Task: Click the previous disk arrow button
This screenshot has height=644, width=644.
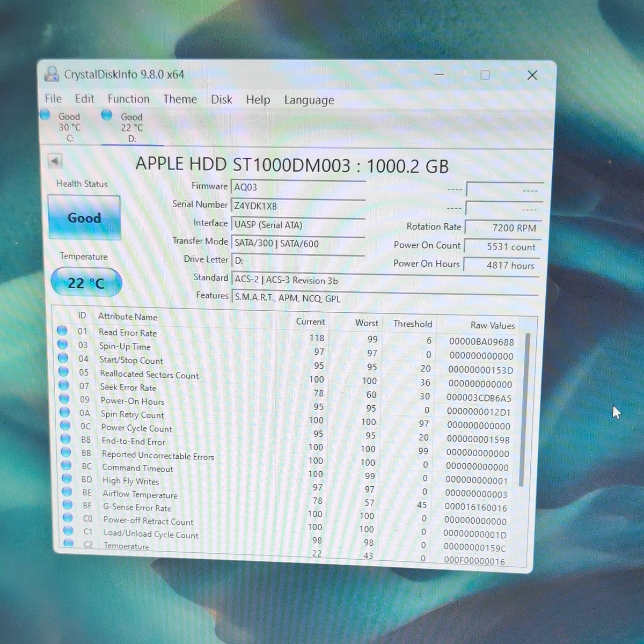Action: tap(55, 160)
